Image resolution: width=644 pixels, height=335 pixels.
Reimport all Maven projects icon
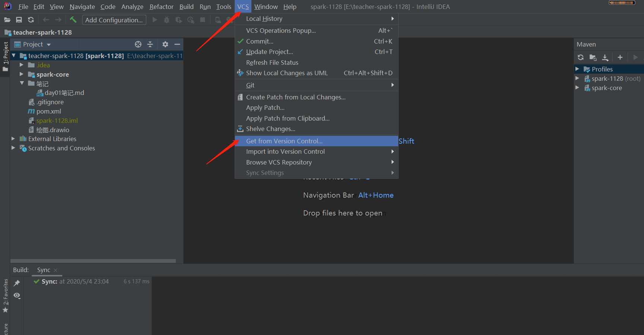click(581, 57)
